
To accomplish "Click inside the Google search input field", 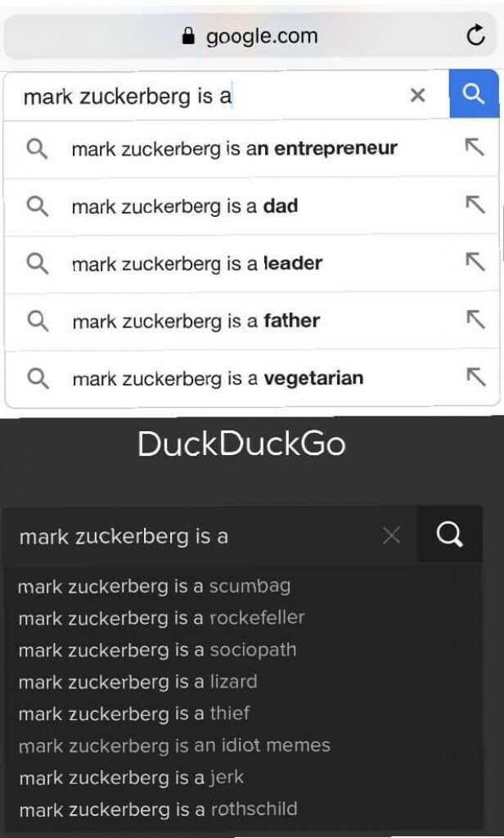I will click(205, 97).
